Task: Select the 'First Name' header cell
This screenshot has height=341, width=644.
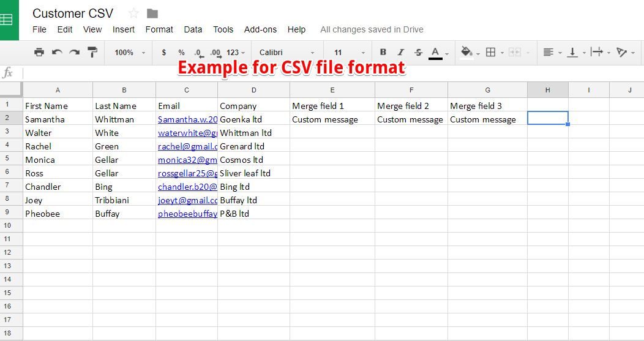Action: [x=58, y=105]
